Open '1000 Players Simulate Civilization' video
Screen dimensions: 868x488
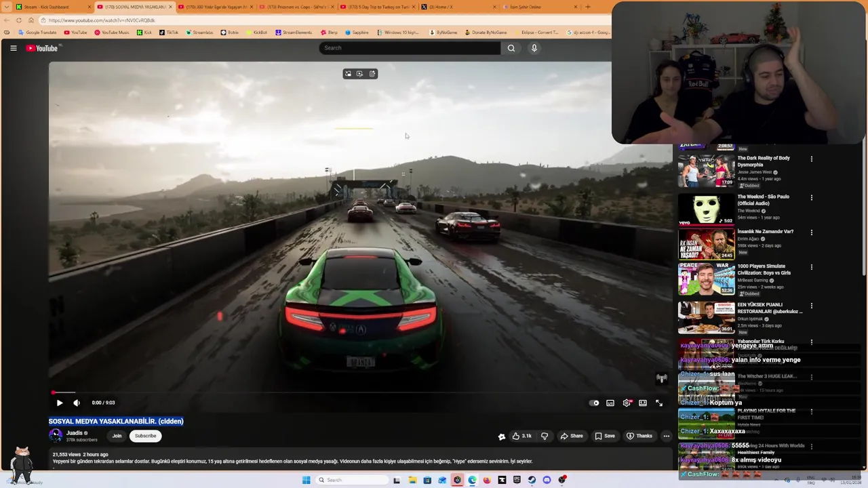(764, 270)
